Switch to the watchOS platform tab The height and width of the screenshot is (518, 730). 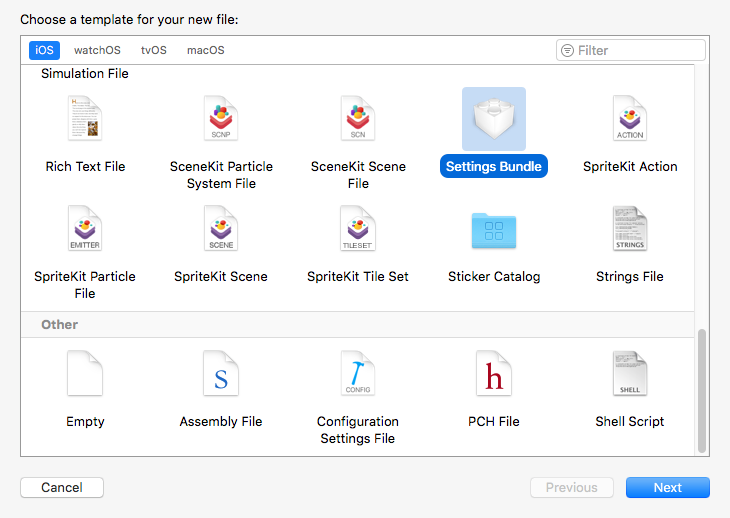click(95, 50)
